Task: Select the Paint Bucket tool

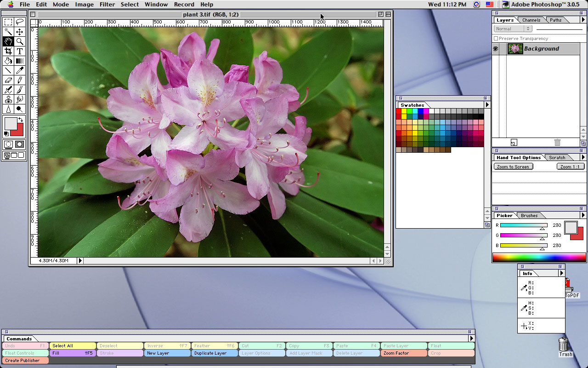Action: pyautogui.click(x=8, y=61)
